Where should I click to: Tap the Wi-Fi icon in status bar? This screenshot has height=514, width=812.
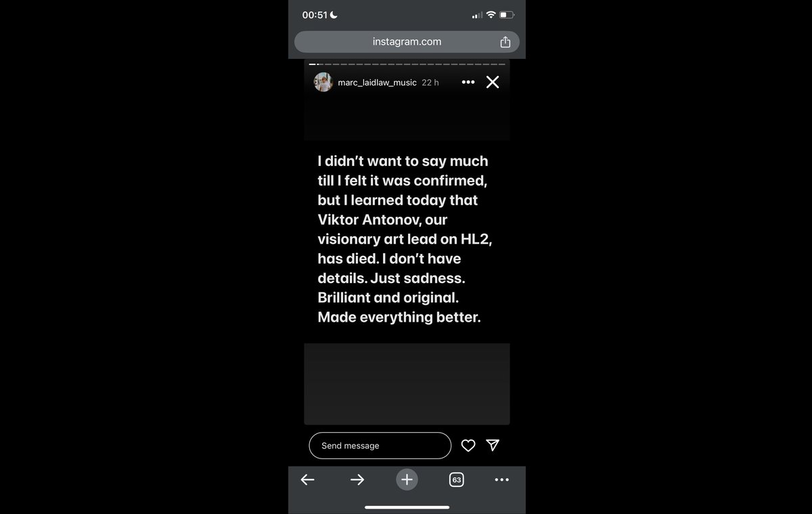(x=491, y=15)
